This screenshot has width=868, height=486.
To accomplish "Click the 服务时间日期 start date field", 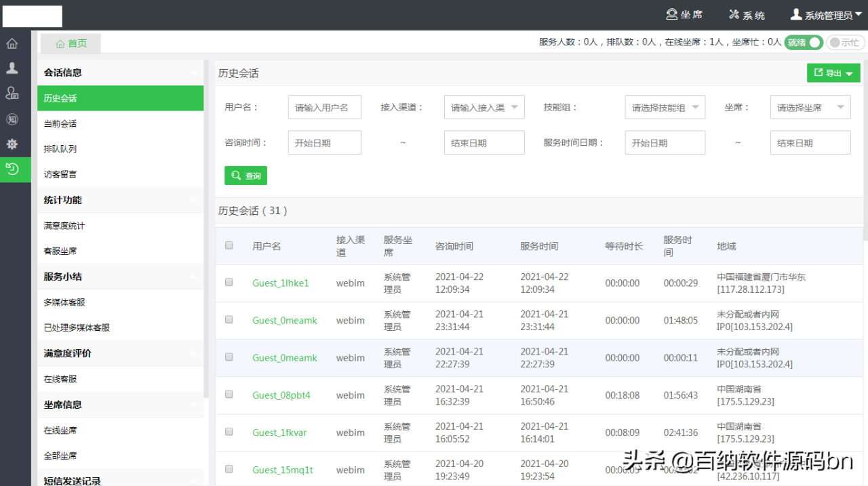I will [665, 143].
